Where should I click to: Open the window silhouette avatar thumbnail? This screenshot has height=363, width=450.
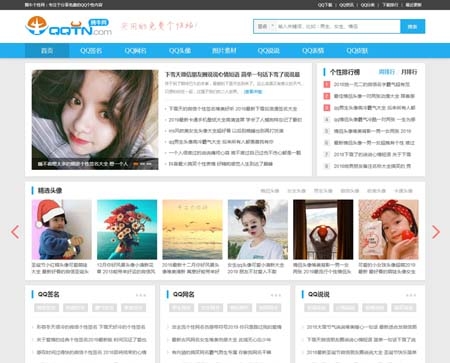pyautogui.click(x=323, y=229)
